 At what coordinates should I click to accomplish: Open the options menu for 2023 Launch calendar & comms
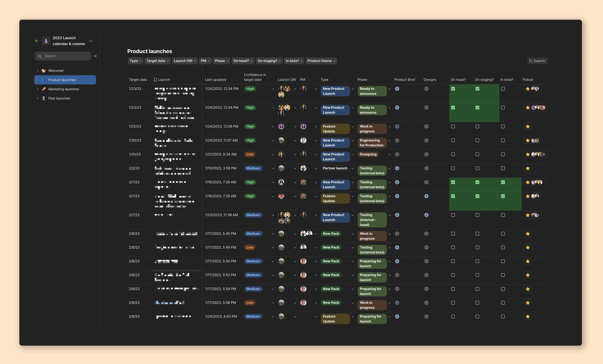(x=91, y=41)
